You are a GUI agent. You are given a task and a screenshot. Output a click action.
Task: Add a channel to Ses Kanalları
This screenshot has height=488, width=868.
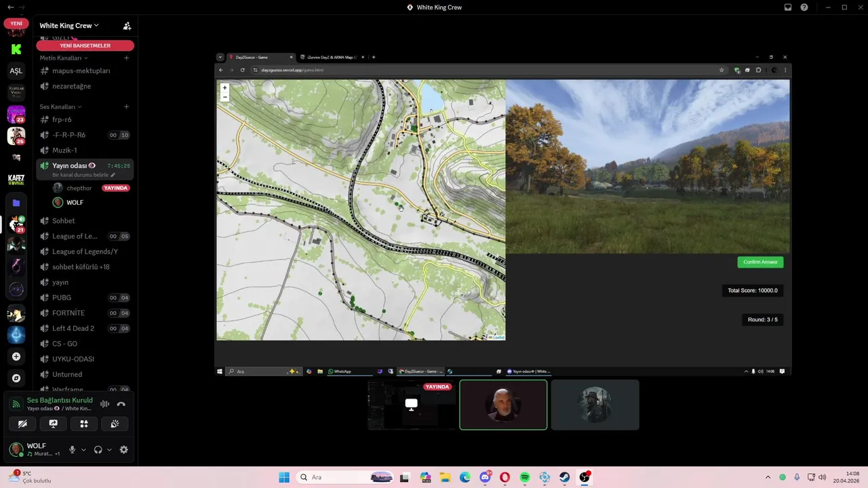click(126, 106)
